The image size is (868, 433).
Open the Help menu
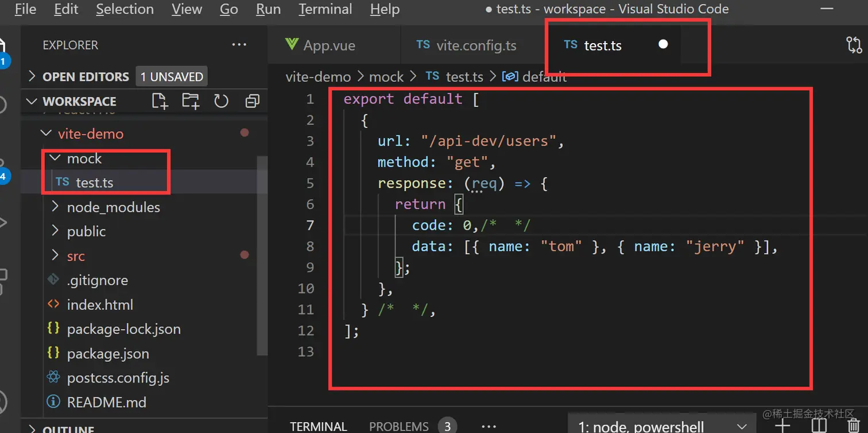pyautogui.click(x=385, y=9)
